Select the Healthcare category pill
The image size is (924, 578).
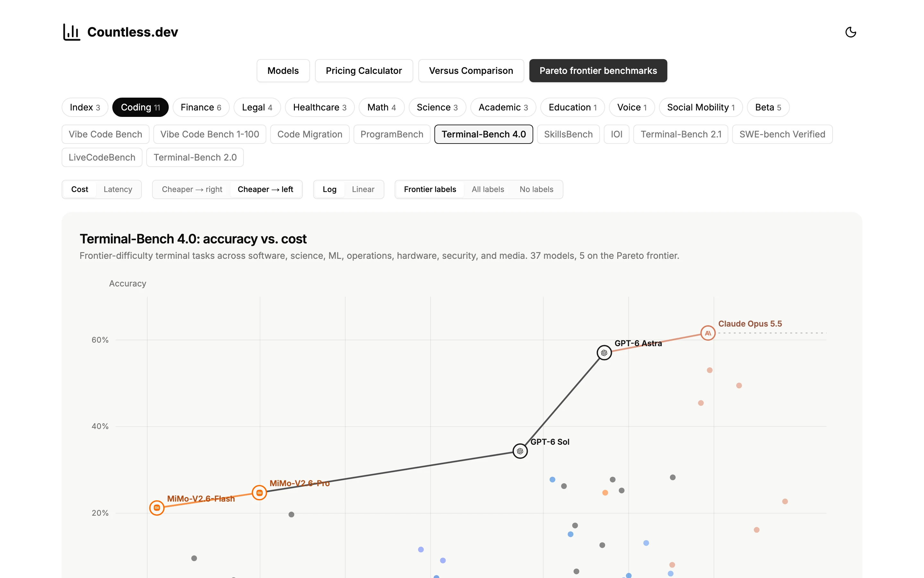pyautogui.click(x=320, y=108)
